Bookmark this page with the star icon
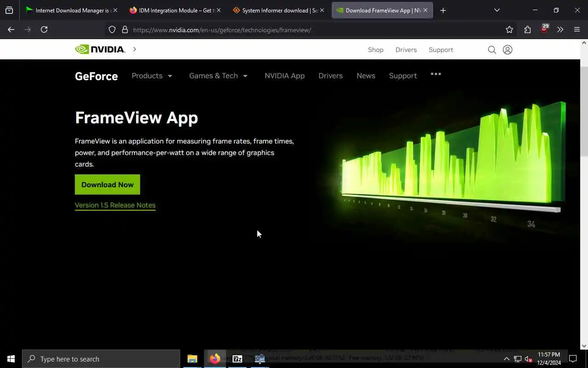The height and width of the screenshot is (368, 588). tap(509, 29)
